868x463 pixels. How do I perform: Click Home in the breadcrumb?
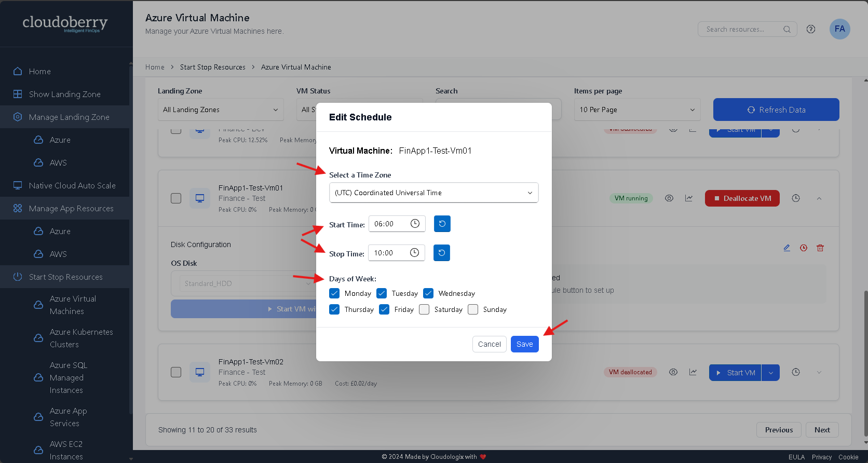pyautogui.click(x=155, y=67)
